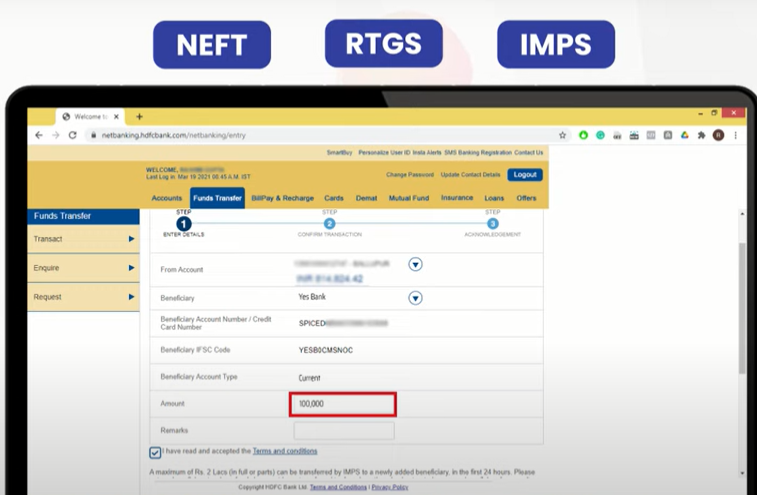Click the page scrollbar thumb
This screenshot has height=495, width=757.
tap(742, 308)
